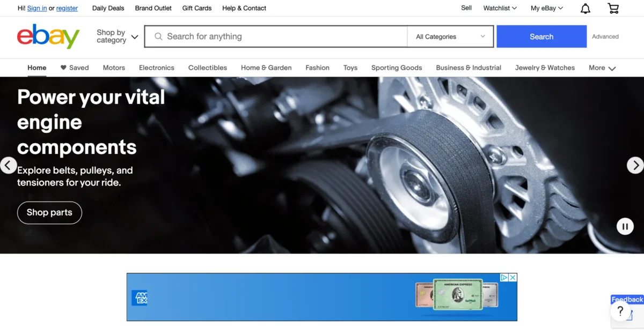This screenshot has height=335, width=644.
Task: Close the American Express ad
Action: (513, 277)
